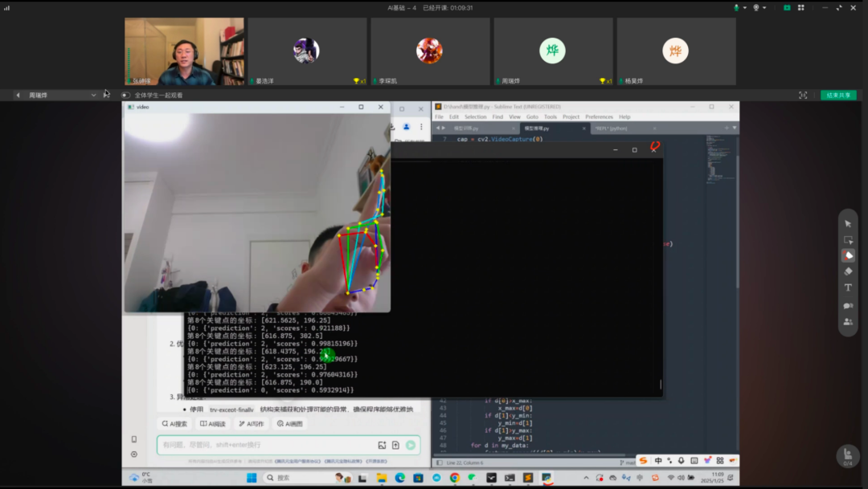Image resolution: width=868 pixels, height=489 pixels.
Task: Open the Windows Start button
Action: [252, 478]
